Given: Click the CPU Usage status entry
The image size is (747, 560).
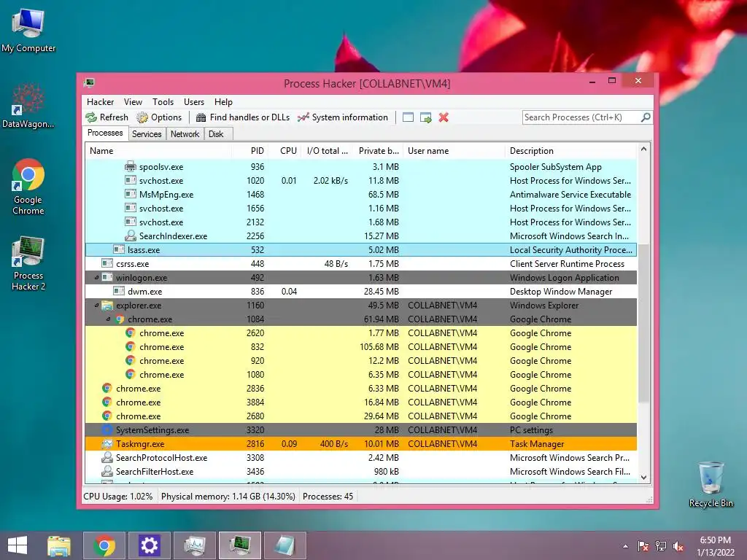Looking at the screenshot, I should (x=118, y=496).
